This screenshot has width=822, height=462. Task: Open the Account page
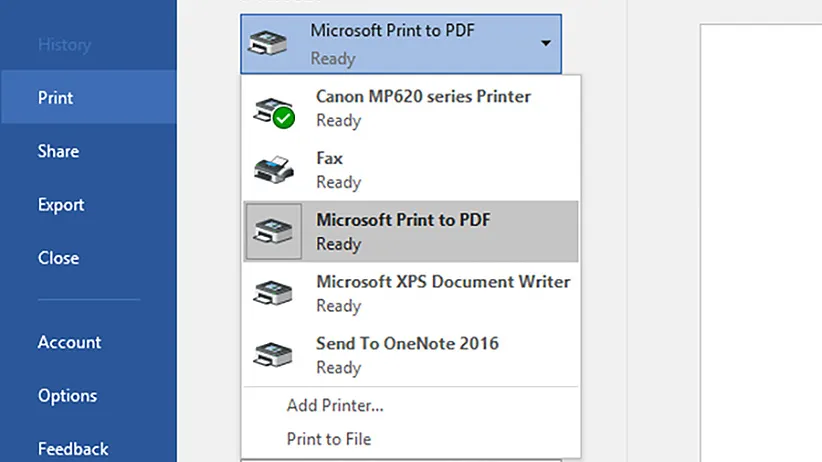69,342
